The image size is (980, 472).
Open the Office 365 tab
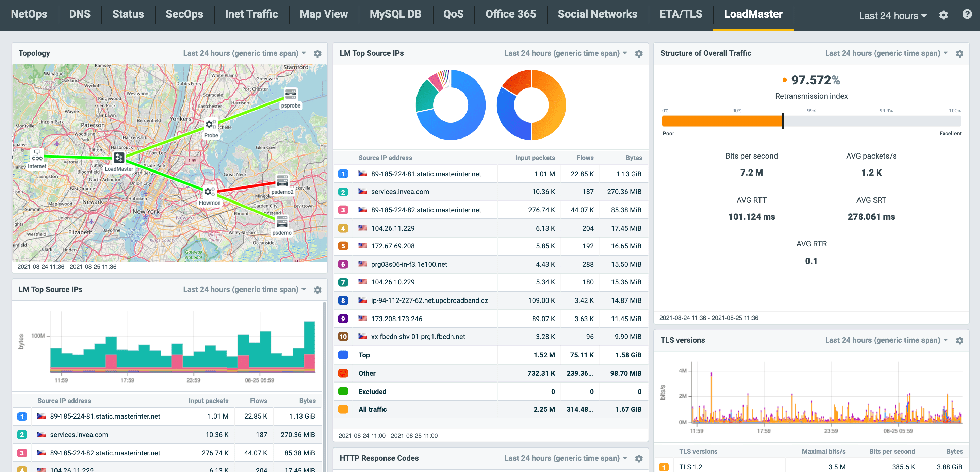510,14
